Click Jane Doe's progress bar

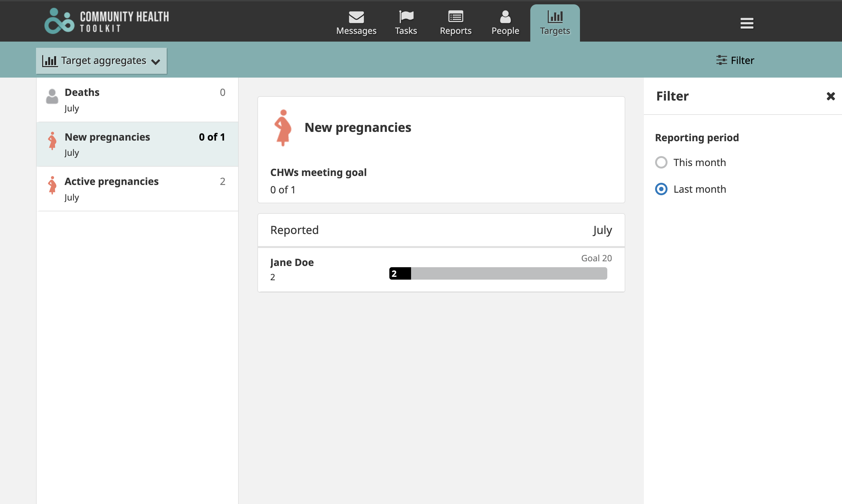coord(498,273)
